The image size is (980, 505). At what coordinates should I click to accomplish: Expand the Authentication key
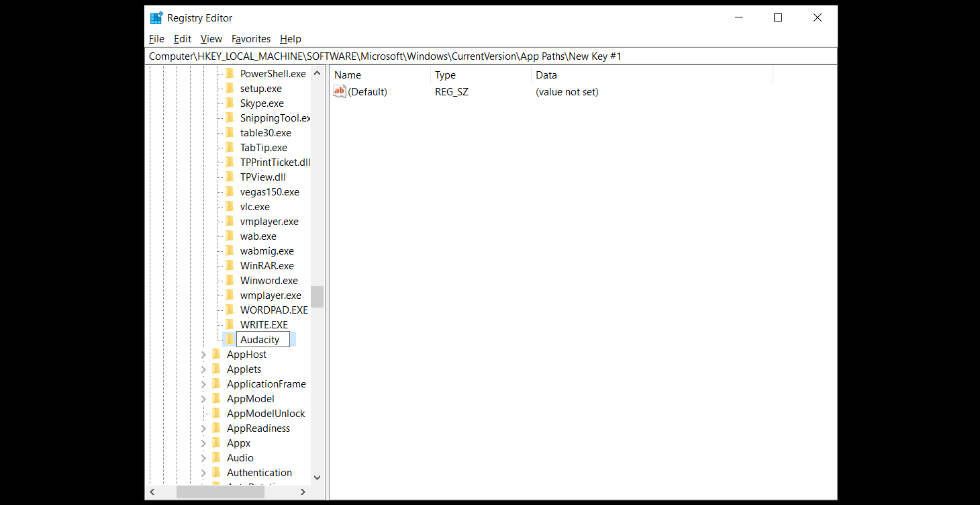point(203,473)
